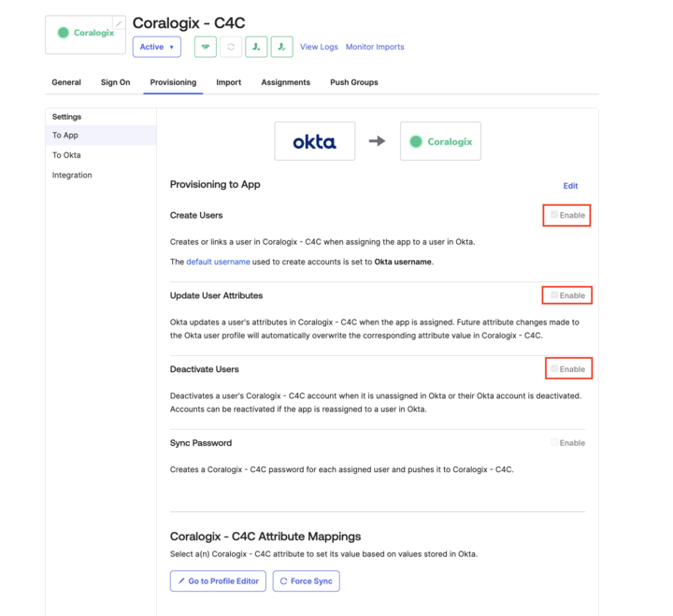This screenshot has width=673, height=616.
Task: Open the Monitor Imports link
Action: point(375,47)
